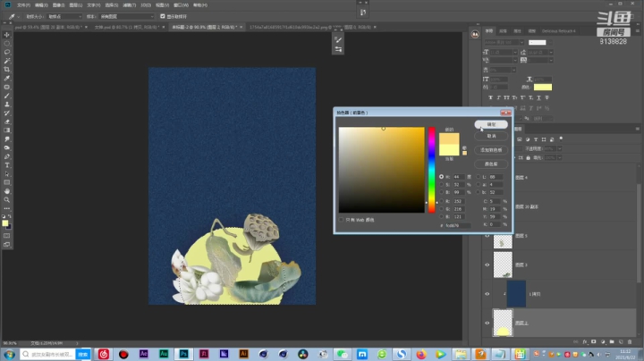Select the Clone Stamp tool

[7, 105]
